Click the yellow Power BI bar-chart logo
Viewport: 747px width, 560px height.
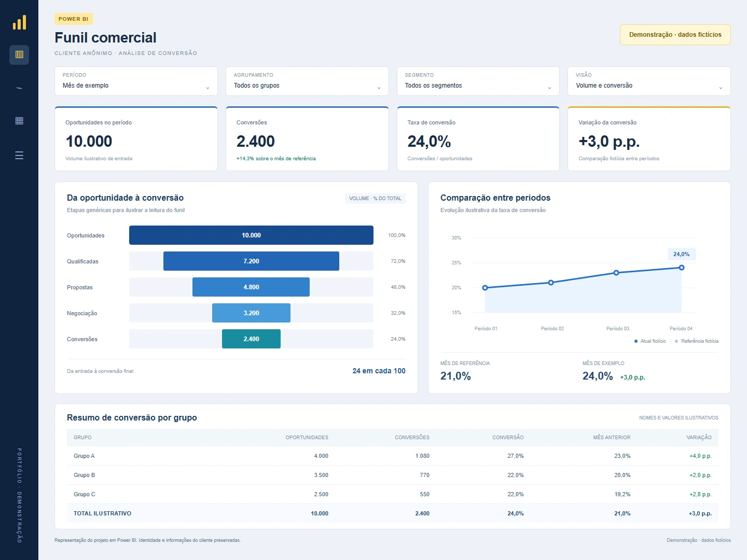click(19, 22)
